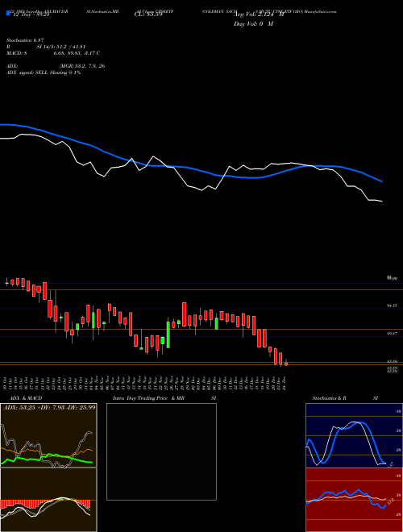Click the 94.15 price axis label
The width and height of the screenshot is (403, 532).
tap(392, 305)
